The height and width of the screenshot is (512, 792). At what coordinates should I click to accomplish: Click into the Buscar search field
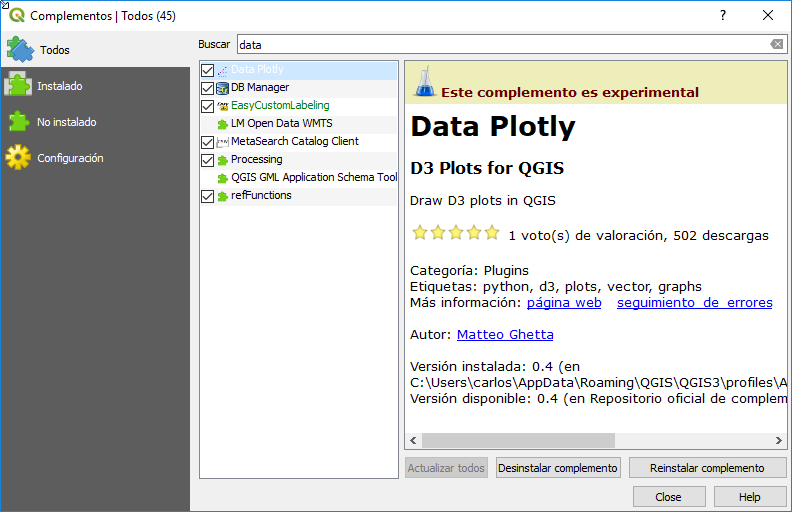tap(500, 45)
